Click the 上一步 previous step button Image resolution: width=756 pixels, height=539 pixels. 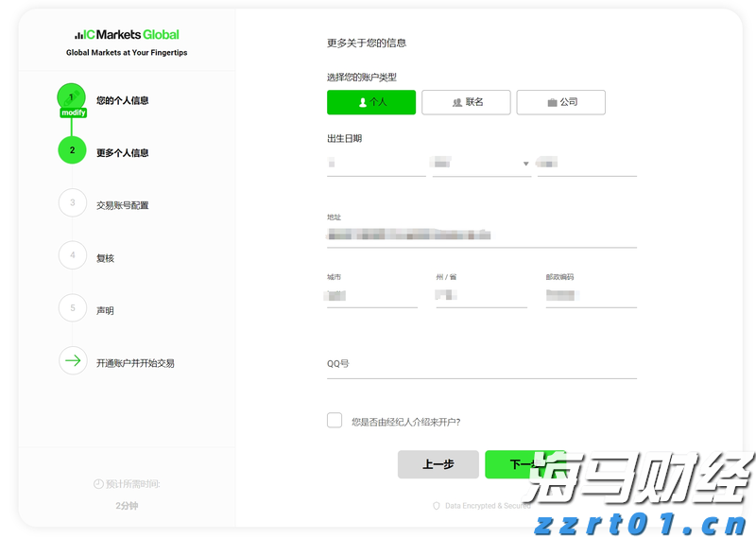point(438,464)
